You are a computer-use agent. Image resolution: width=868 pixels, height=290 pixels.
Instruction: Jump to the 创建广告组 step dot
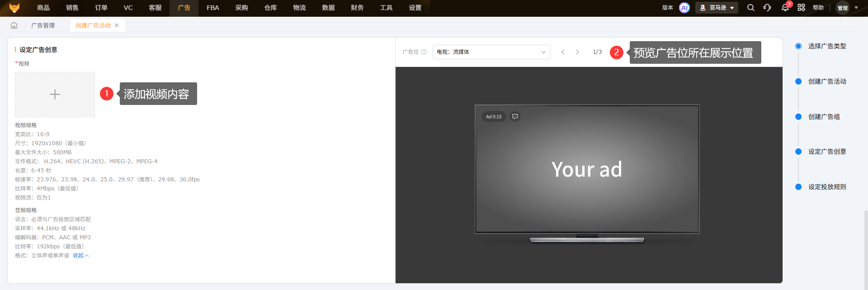coord(798,117)
